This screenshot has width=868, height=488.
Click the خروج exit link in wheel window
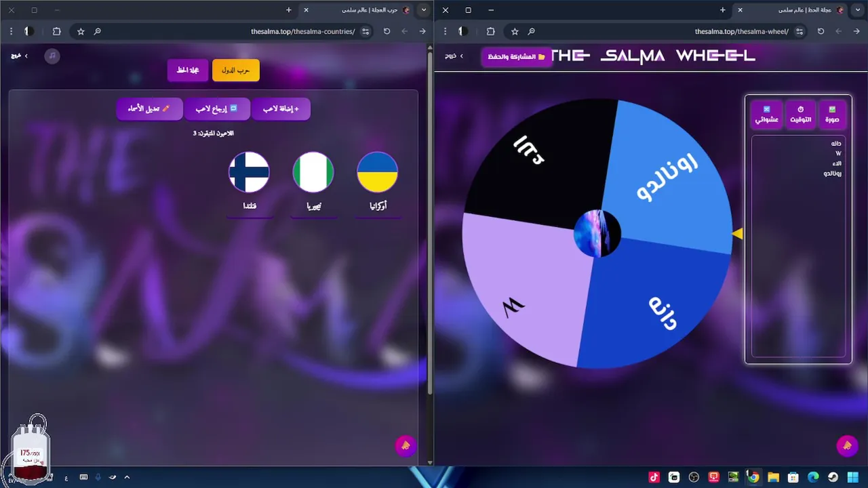tap(454, 56)
